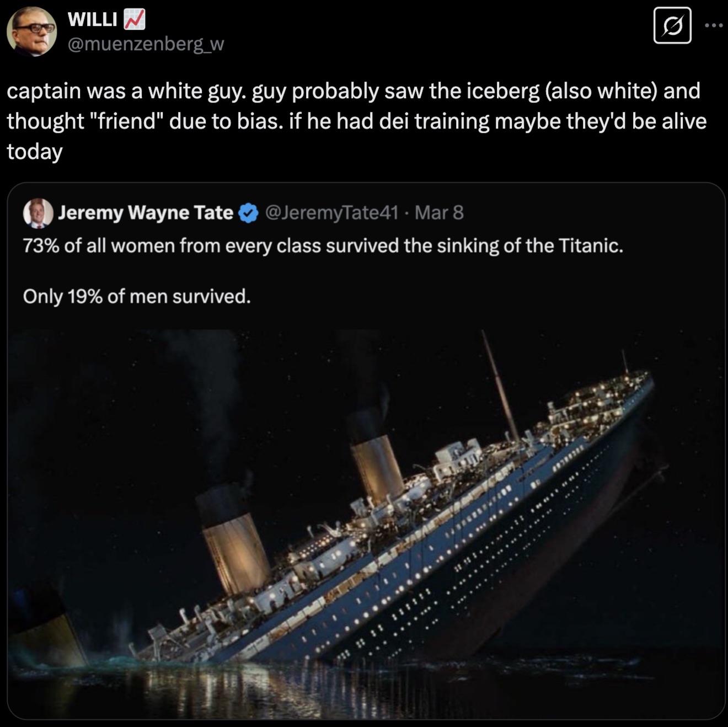Open the three-dot more options menu
Image resolution: width=728 pixels, height=727 pixels.
pyautogui.click(x=714, y=25)
